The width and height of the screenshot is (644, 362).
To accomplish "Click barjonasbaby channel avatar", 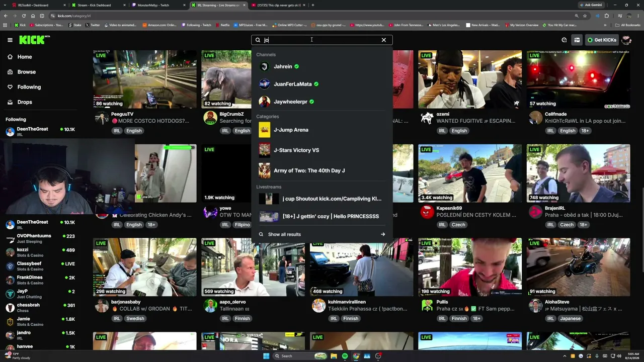I will pyautogui.click(x=102, y=306).
